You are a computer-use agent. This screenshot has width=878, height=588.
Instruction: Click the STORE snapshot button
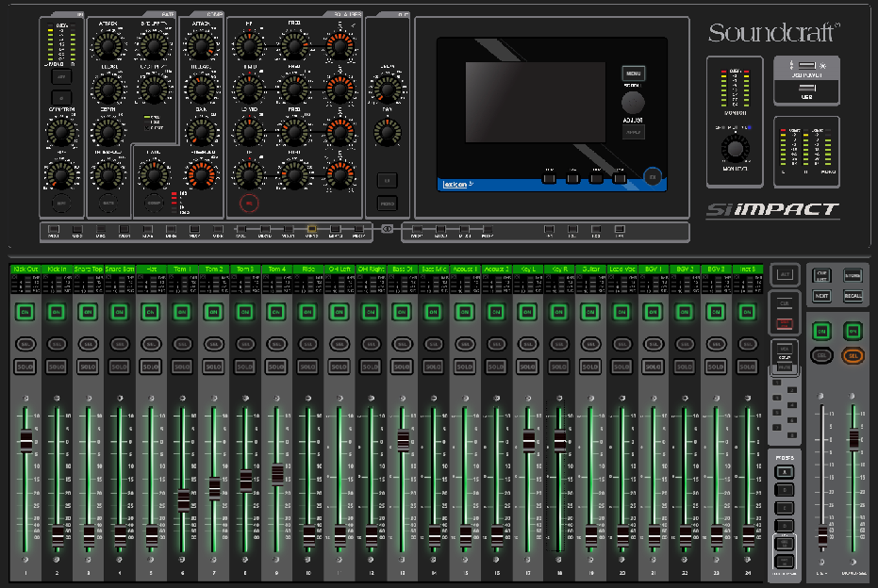click(853, 275)
